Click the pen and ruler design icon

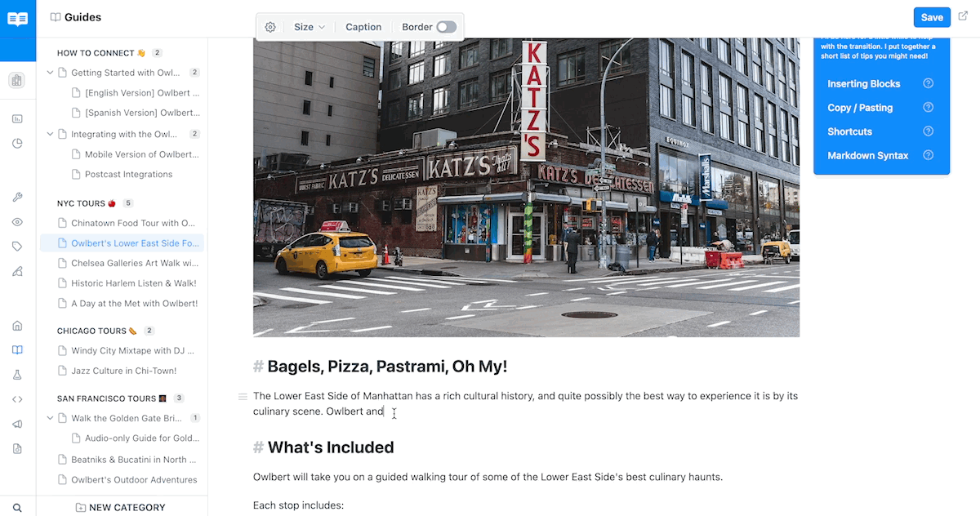tap(17, 272)
